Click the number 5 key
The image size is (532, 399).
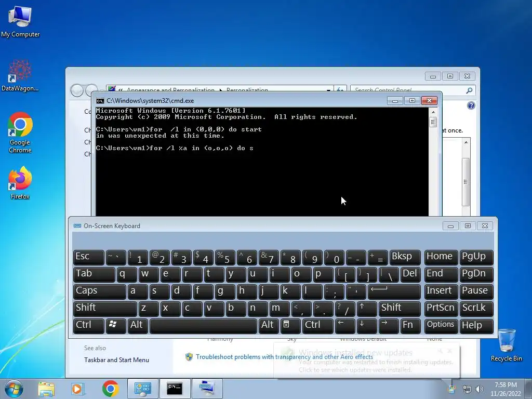coord(224,257)
